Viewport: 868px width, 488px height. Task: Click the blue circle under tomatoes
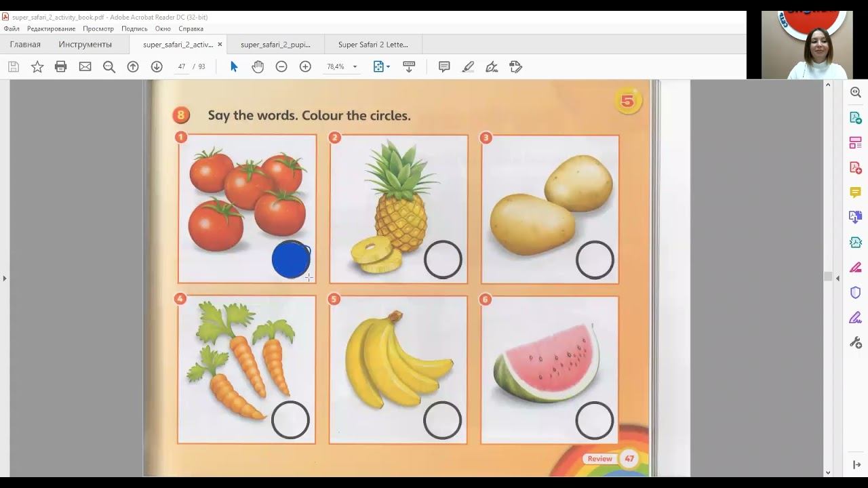tap(291, 260)
